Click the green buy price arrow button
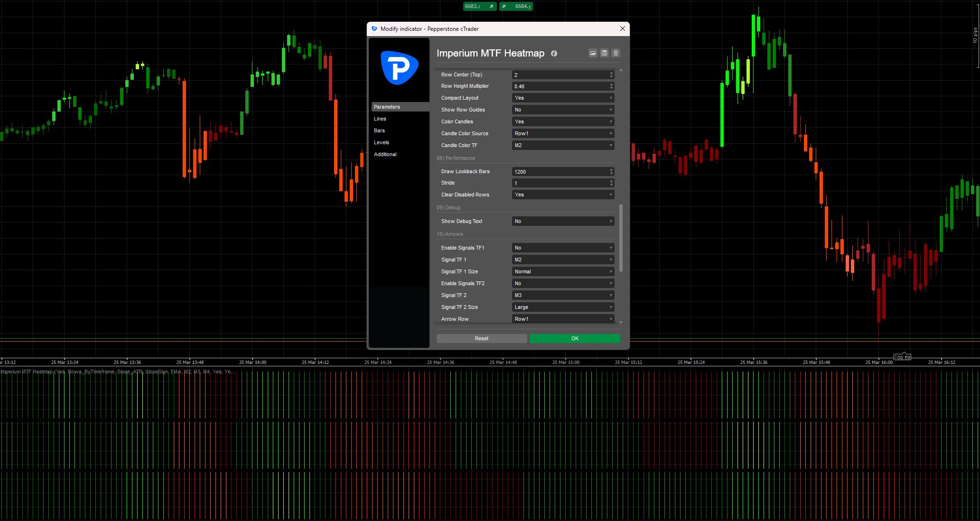 (516, 6)
